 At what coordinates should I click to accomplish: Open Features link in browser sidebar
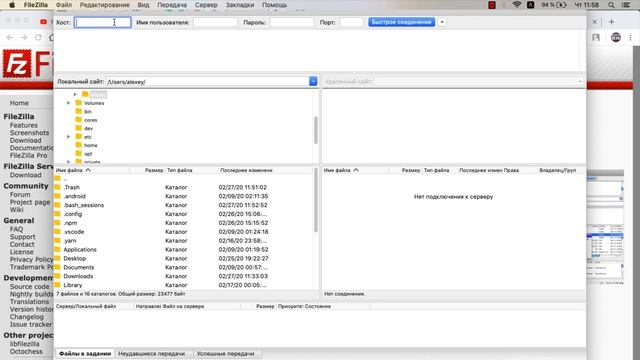tap(24, 125)
